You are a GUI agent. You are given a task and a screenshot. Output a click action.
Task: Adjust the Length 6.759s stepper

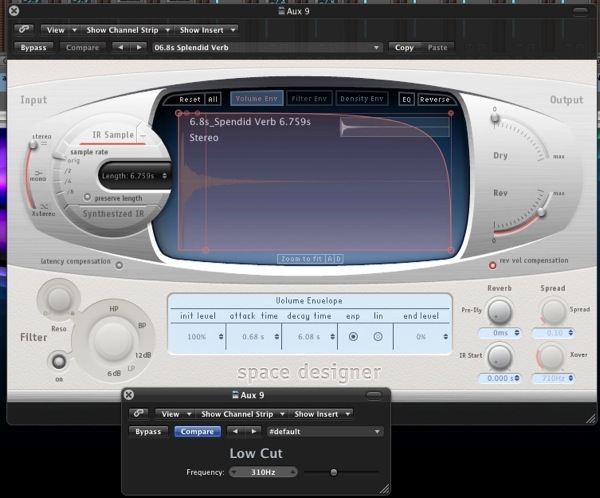click(164, 176)
